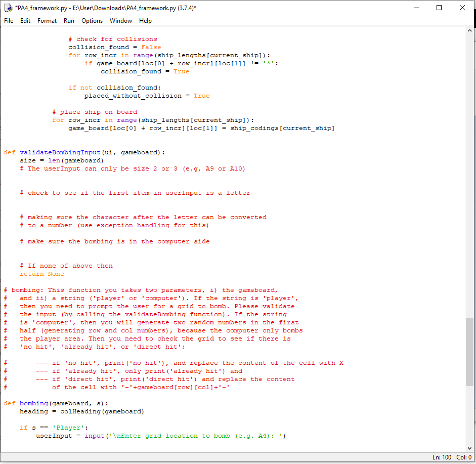Open the Help menu
Screen dimensions: 476x464
145,21
